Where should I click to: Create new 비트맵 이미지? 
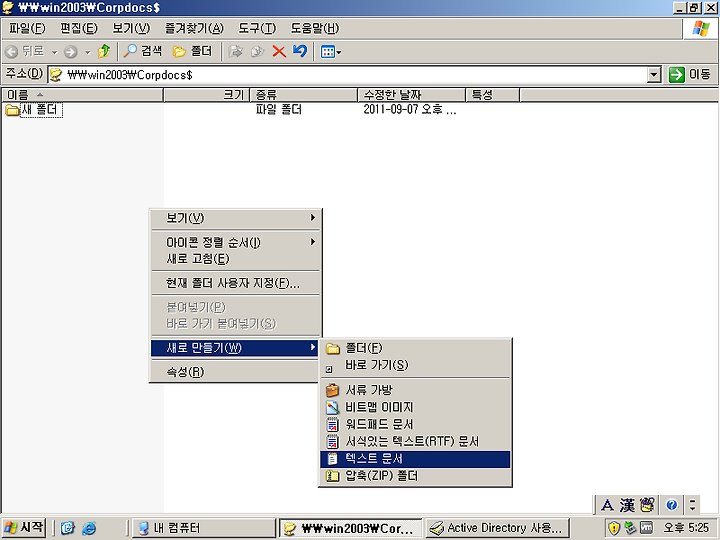tap(416, 407)
